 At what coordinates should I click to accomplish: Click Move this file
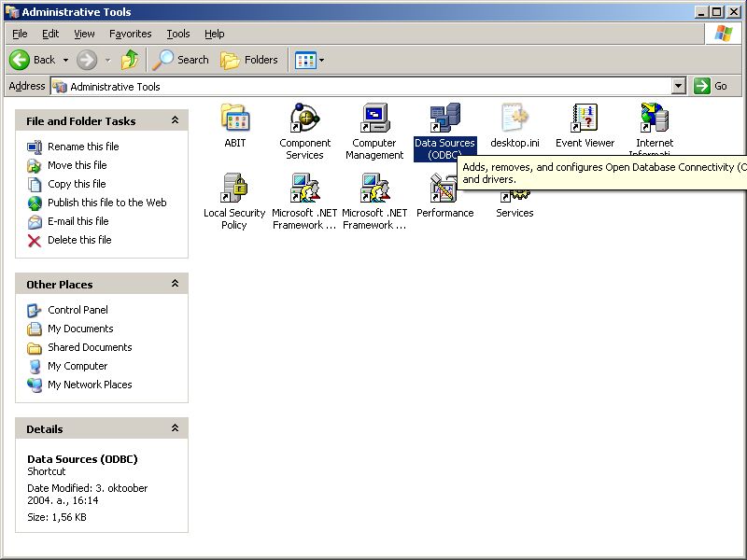tap(78, 165)
